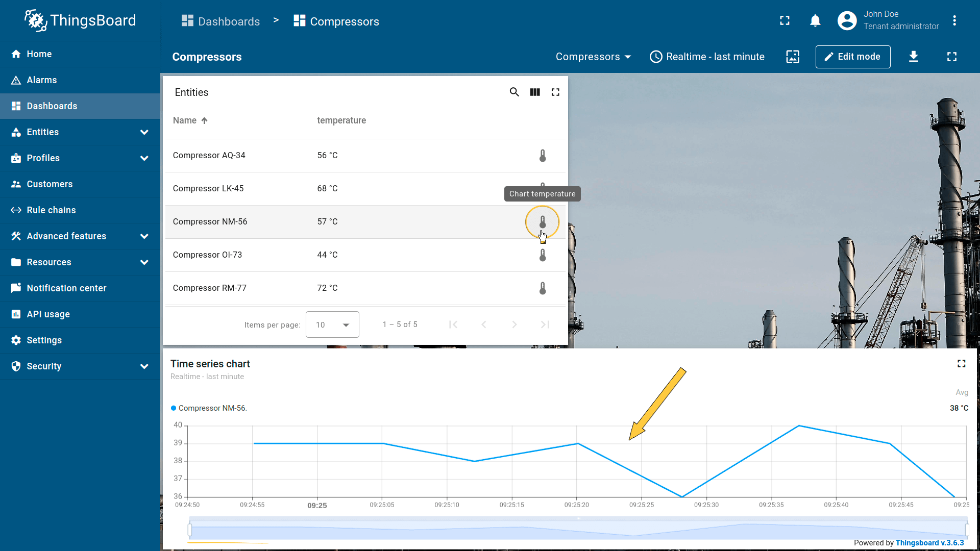Open the Thingsboard v.3.6.3 link
This screenshot has width=980, height=551.
929,543
